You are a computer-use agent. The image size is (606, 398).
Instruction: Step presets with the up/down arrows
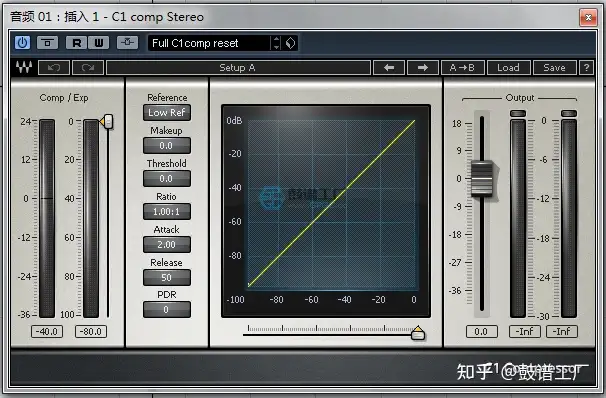276,43
